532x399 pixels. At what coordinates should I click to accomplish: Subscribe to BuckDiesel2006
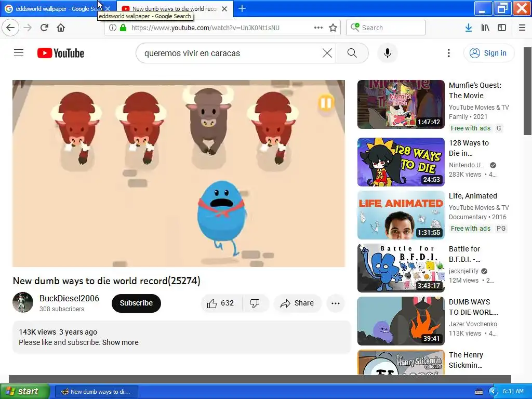pos(136,303)
